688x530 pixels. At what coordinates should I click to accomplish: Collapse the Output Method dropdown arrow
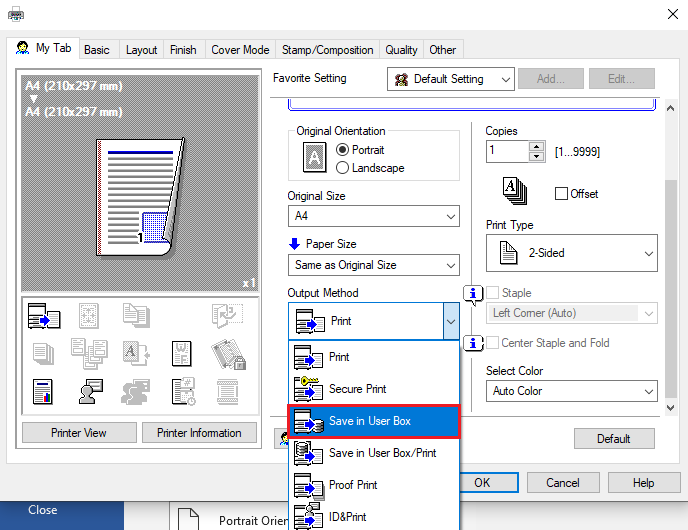click(x=451, y=321)
